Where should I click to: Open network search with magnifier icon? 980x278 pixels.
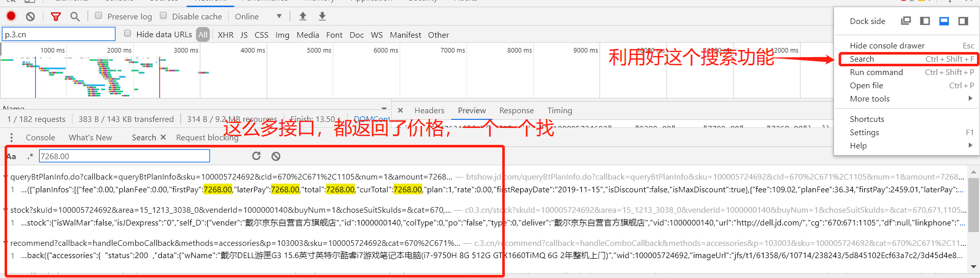click(x=75, y=16)
